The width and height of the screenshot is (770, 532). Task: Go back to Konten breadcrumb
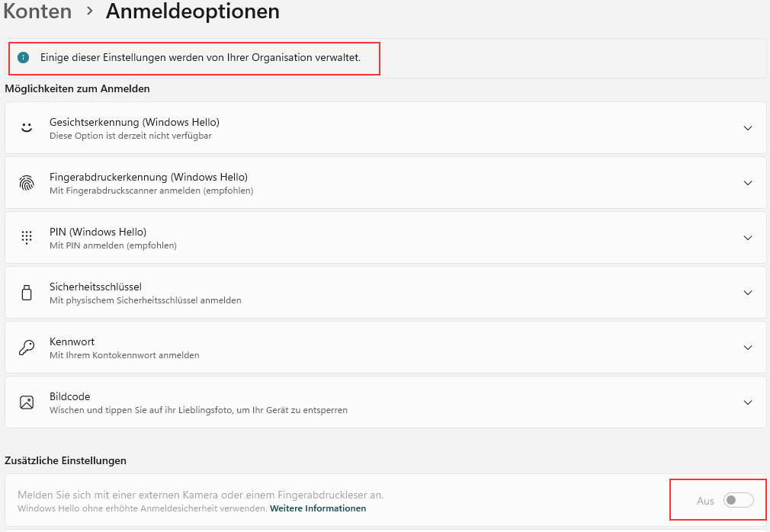point(37,11)
